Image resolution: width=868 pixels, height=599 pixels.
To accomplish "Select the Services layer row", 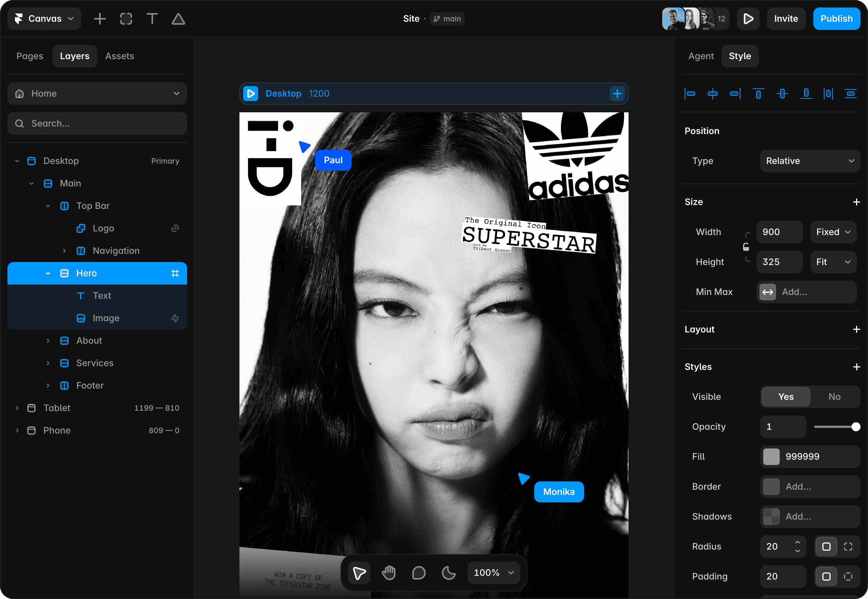I will click(x=97, y=363).
